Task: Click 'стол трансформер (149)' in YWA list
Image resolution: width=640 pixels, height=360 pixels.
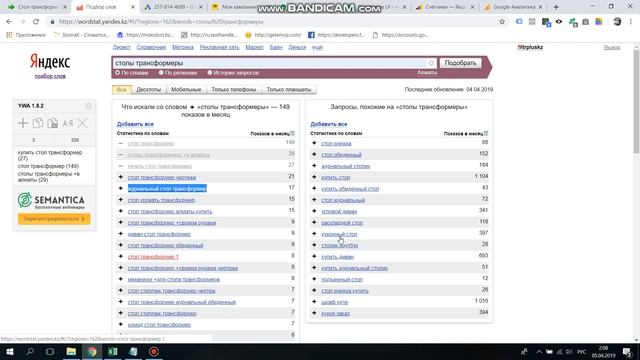Action: 48,166
